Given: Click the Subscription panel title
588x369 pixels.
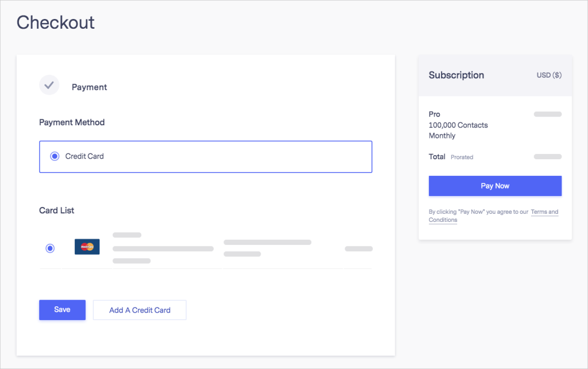Looking at the screenshot, I should pyautogui.click(x=457, y=75).
